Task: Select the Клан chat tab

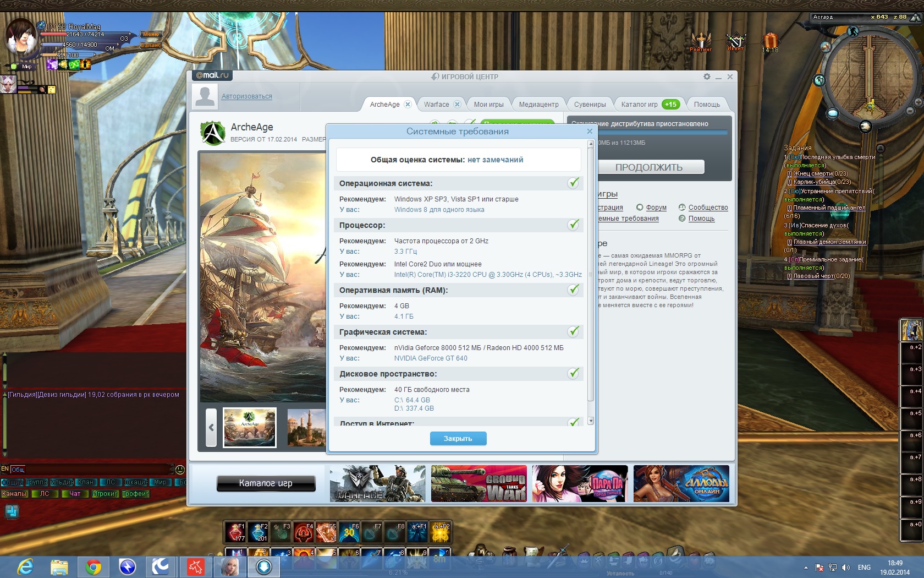Action: pyautogui.click(x=86, y=482)
